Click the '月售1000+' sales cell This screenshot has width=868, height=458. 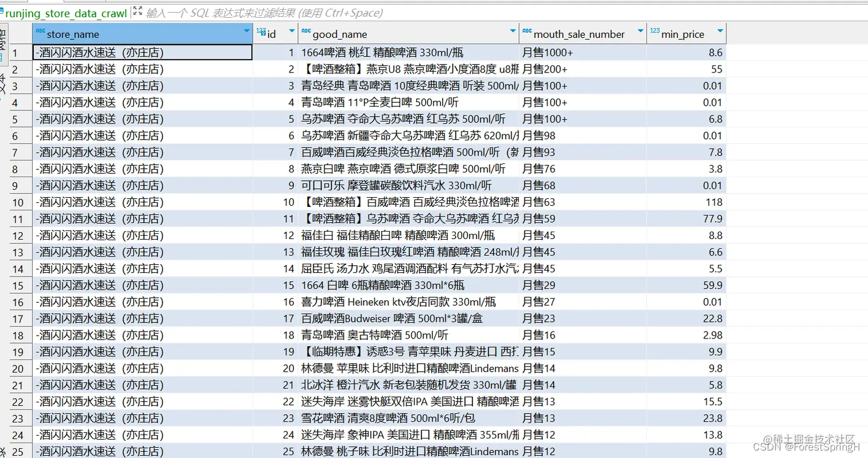click(583, 53)
